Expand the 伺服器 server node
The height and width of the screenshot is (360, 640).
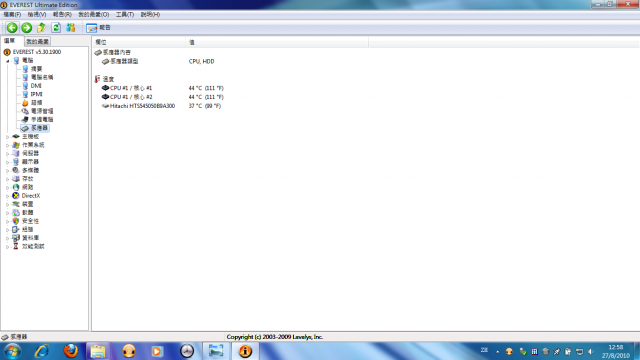pos(7,154)
